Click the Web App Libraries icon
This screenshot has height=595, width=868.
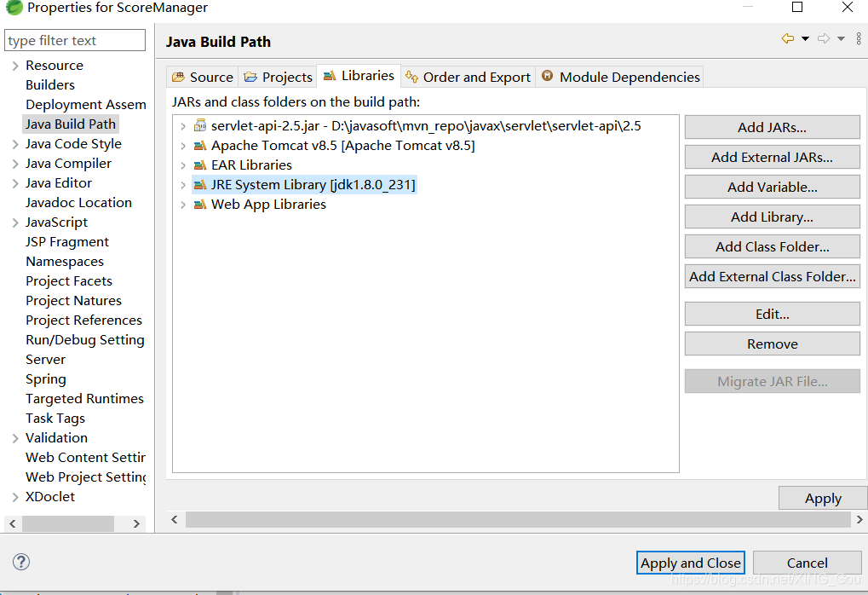tap(200, 205)
